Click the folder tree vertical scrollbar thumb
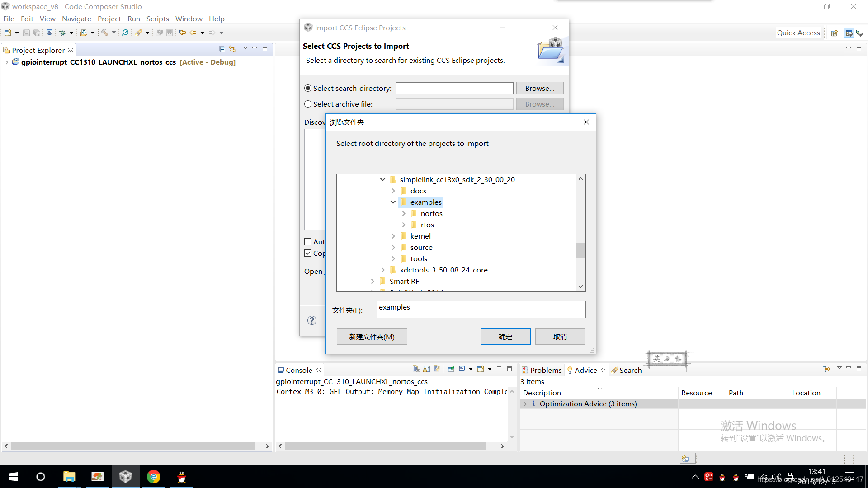The image size is (868, 488). click(x=581, y=250)
